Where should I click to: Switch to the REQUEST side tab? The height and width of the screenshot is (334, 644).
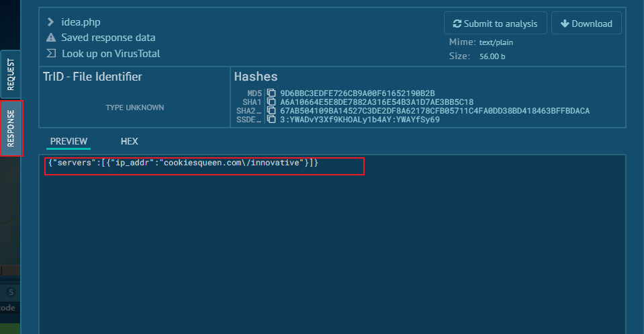(11, 75)
